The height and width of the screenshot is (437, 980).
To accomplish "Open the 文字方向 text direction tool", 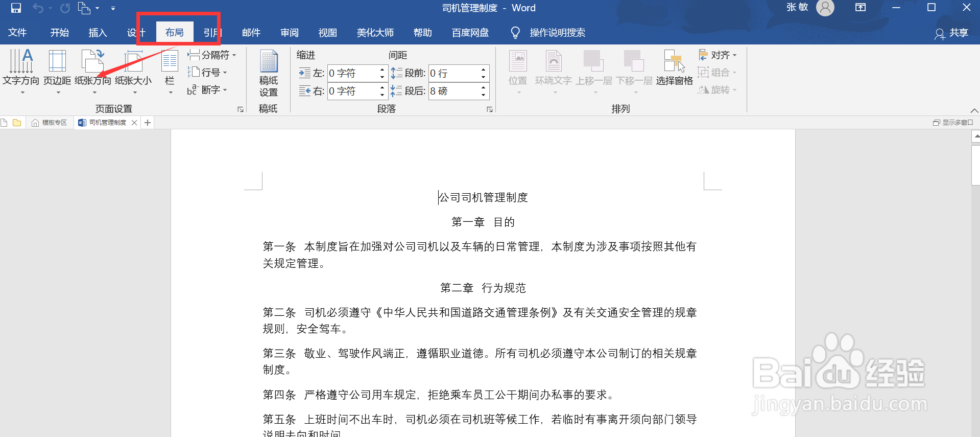I will click(x=21, y=68).
